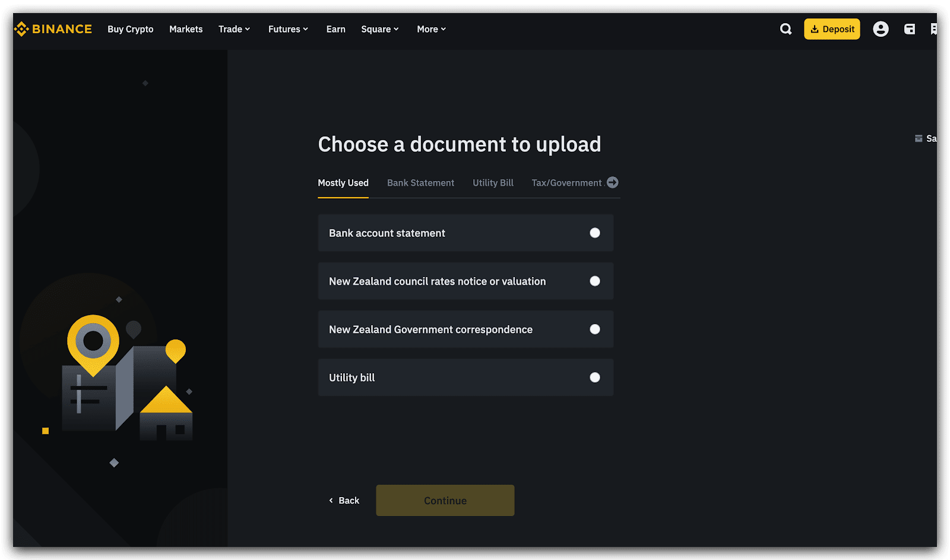Select Bank account statement radio option
Viewport: 950px width, 560px height.
[x=594, y=233]
